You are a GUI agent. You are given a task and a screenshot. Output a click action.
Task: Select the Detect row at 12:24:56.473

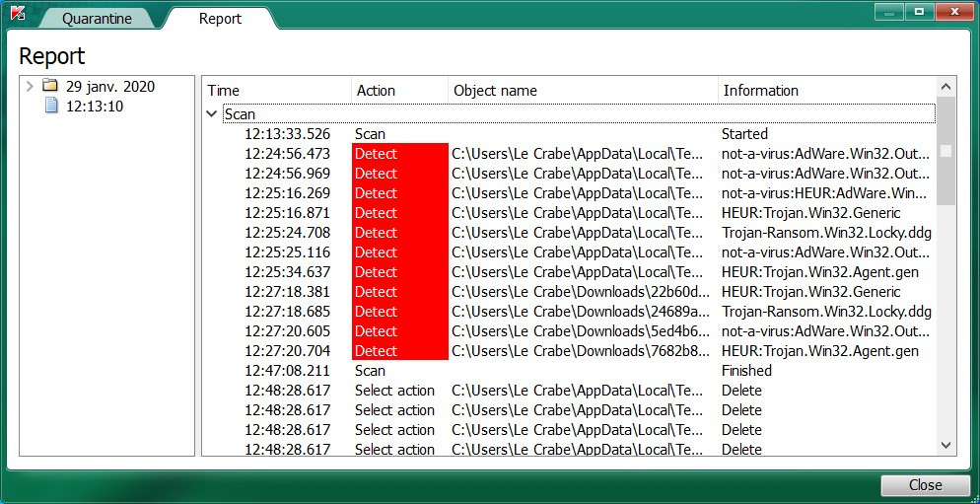[x=570, y=154]
